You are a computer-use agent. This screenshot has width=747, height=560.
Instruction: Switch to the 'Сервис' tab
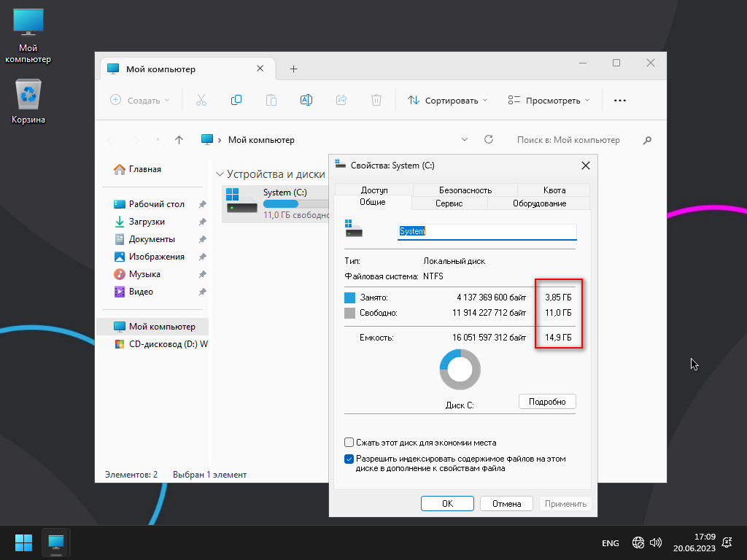(x=449, y=203)
